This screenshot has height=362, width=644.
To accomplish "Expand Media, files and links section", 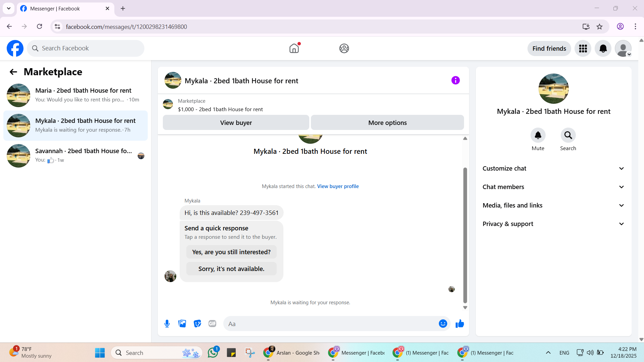I will (x=554, y=206).
